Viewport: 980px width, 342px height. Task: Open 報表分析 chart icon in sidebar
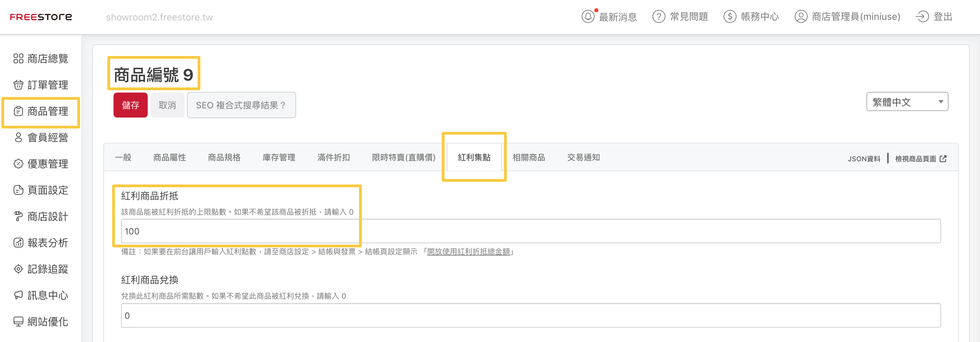click(18, 243)
